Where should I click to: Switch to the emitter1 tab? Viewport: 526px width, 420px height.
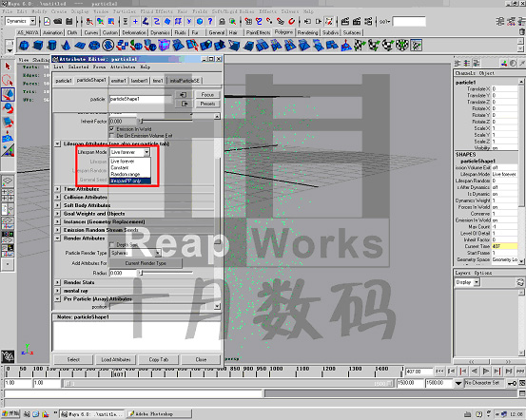pos(118,81)
